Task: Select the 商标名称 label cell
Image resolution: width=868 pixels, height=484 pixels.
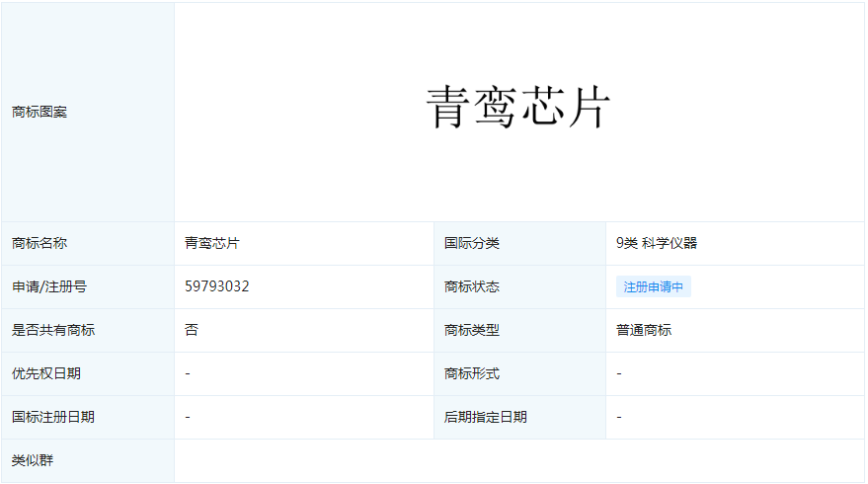Action: click(x=39, y=243)
